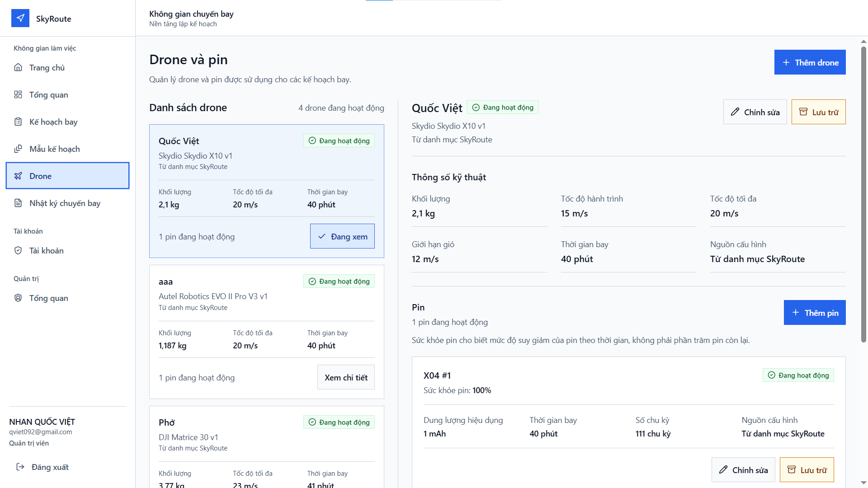Click the Đang hoạt động badge on battery X04
The height and width of the screenshot is (488, 868).
(798, 375)
